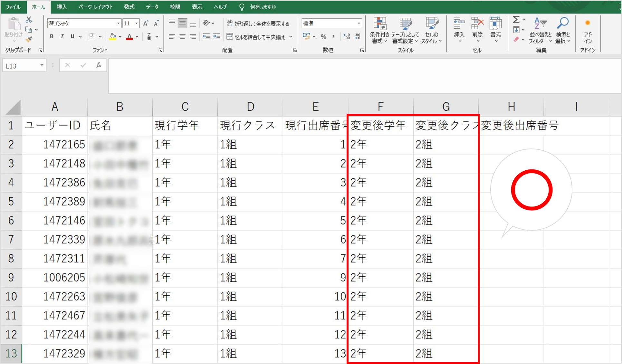Apply the red font color swatch
The height and width of the screenshot is (364, 622).
point(129,37)
